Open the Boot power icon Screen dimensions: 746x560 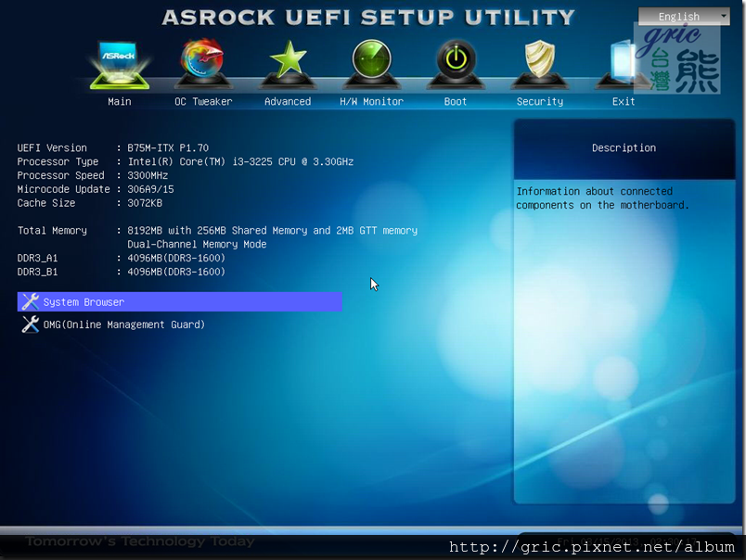tap(456, 64)
